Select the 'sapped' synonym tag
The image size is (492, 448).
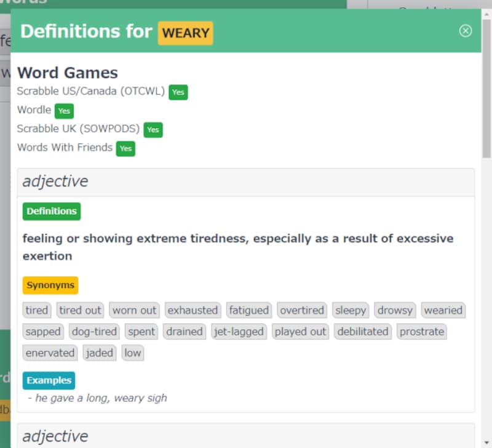(43, 332)
